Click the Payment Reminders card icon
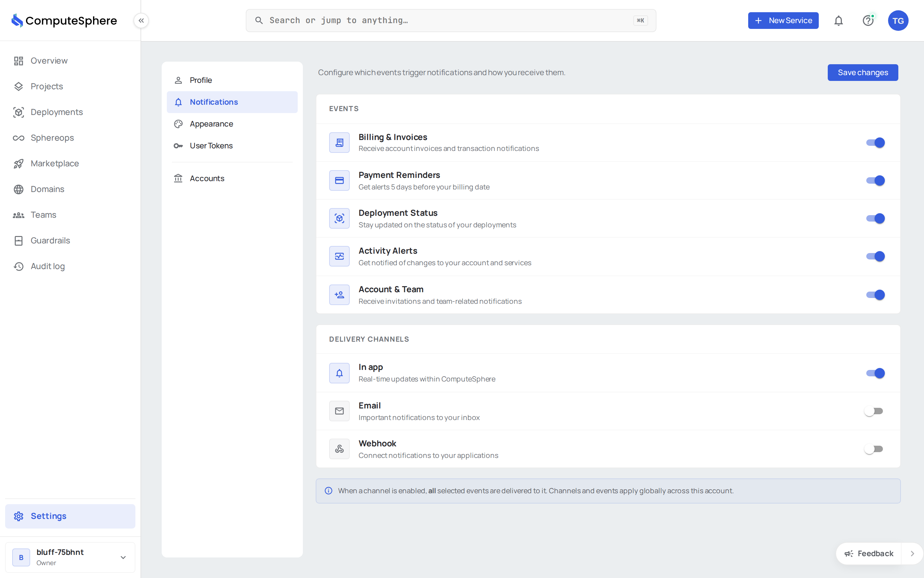 point(339,180)
